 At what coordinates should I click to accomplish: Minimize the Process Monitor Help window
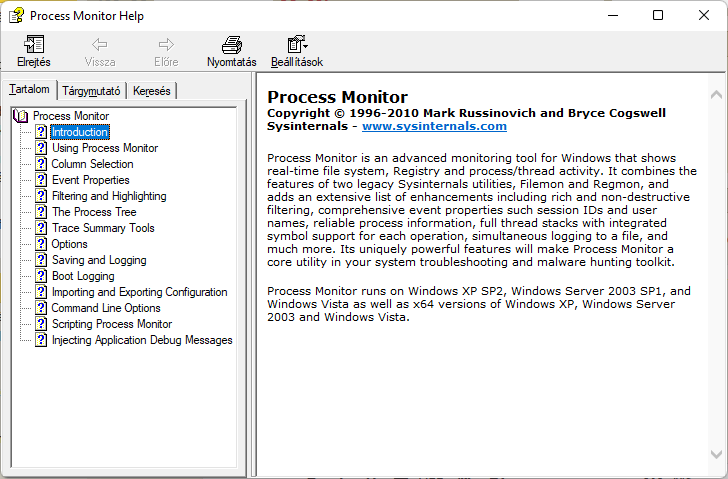613,15
